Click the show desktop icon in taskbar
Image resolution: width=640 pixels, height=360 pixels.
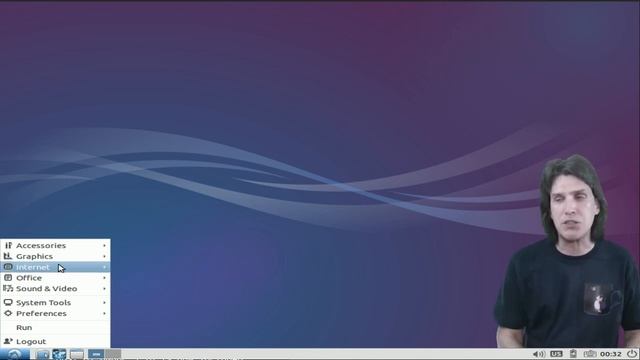click(77, 354)
